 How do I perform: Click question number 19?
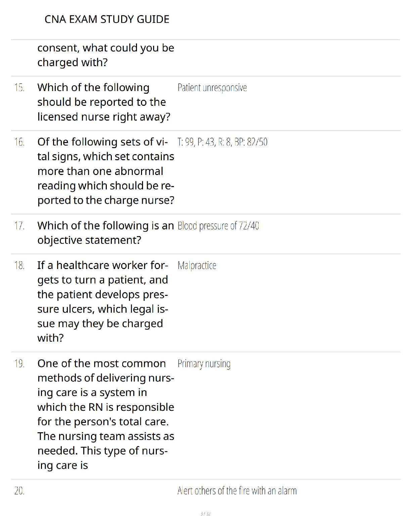tap(19, 364)
